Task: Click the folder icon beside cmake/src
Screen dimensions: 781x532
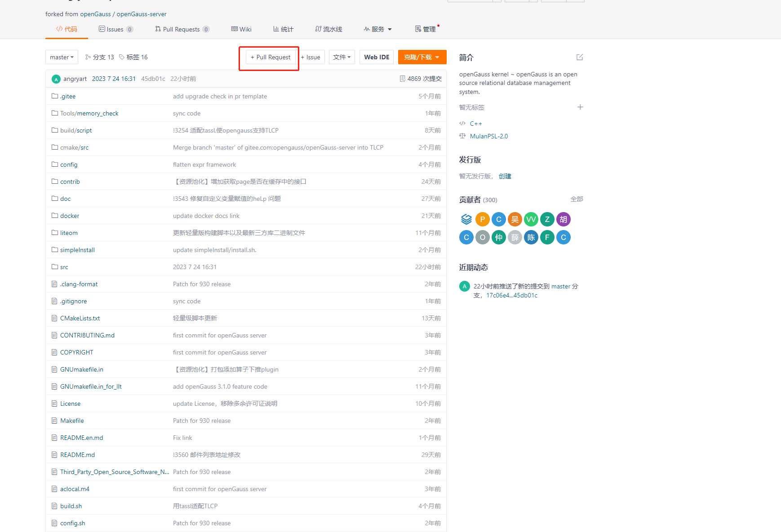Action: coord(55,147)
